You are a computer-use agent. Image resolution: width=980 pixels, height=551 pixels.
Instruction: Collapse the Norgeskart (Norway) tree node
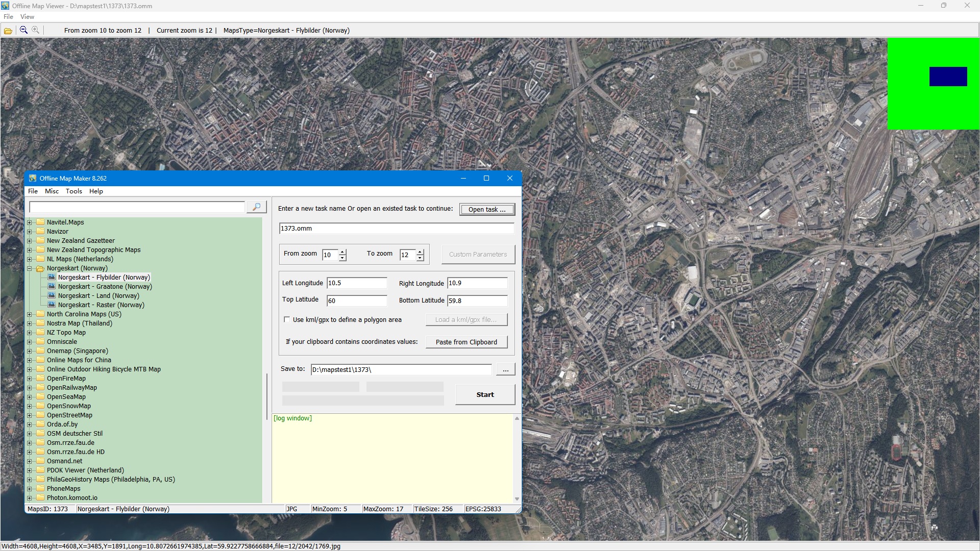[30, 268]
